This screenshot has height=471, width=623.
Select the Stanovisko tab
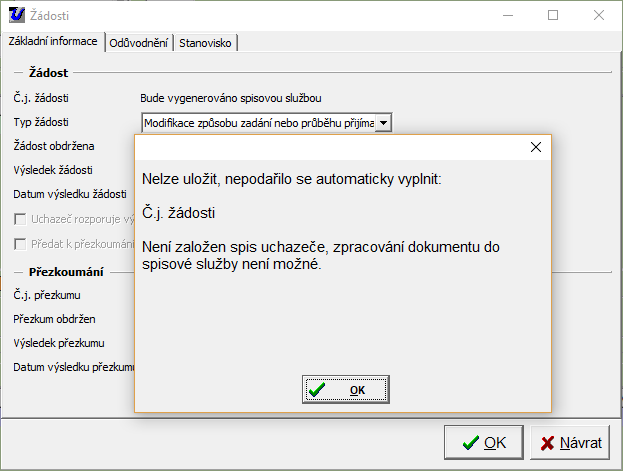click(x=205, y=43)
